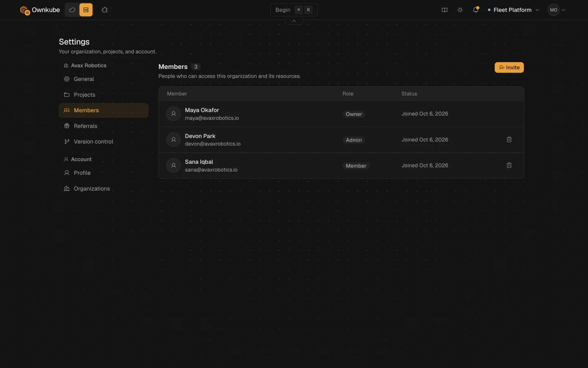Open the puzzle-piece extensions icon
Image resolution: width=588 pixels, height=368 pixels.
pyautogui.click(x=105, y=10)
